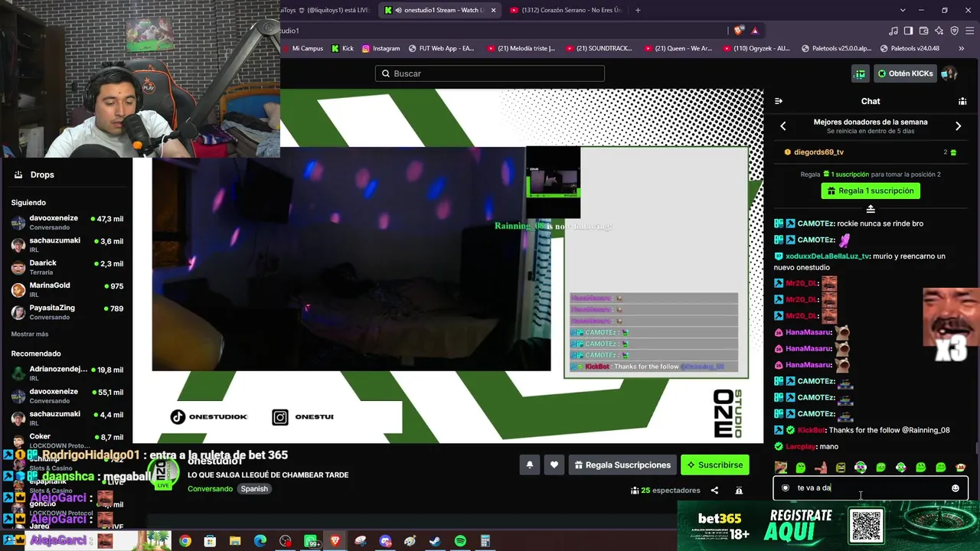The height and width of the screenshot is (551, 980).
Task: Open the emoji picker in chat
Action: (x=955, y=488)
